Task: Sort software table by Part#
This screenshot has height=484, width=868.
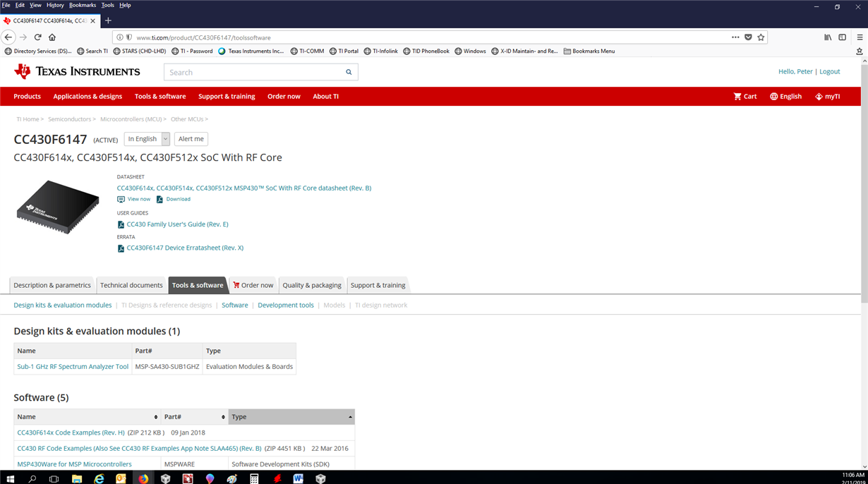Action: coord(195,417)
